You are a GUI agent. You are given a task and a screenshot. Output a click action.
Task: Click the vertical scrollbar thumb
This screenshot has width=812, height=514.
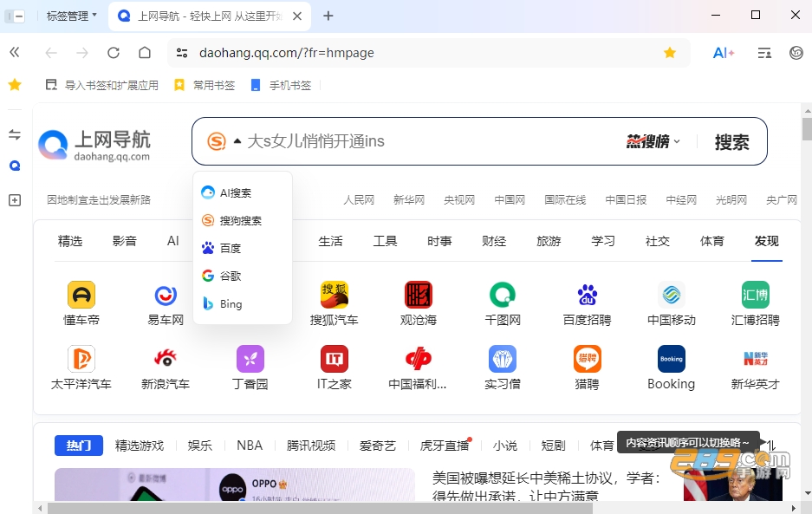(x=807, y=129)
